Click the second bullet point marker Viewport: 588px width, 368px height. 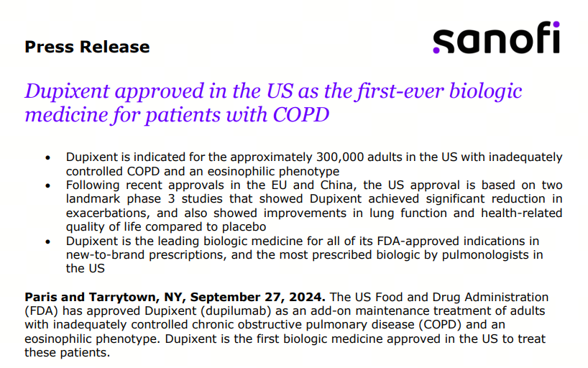point(47,185)
